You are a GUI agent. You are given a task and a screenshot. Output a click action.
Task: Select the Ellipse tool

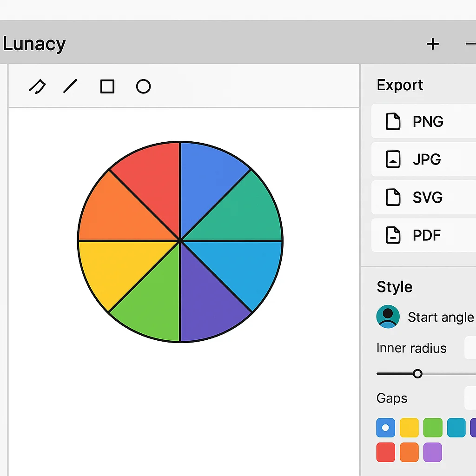coord(143,86)
